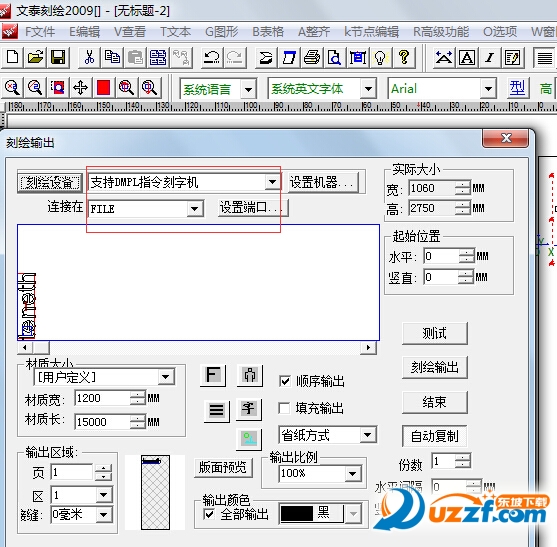Image resolution: width=557 pixels, height=547 pixels.
Task: Click the red square toolbar icon
Action: (103, 87)
